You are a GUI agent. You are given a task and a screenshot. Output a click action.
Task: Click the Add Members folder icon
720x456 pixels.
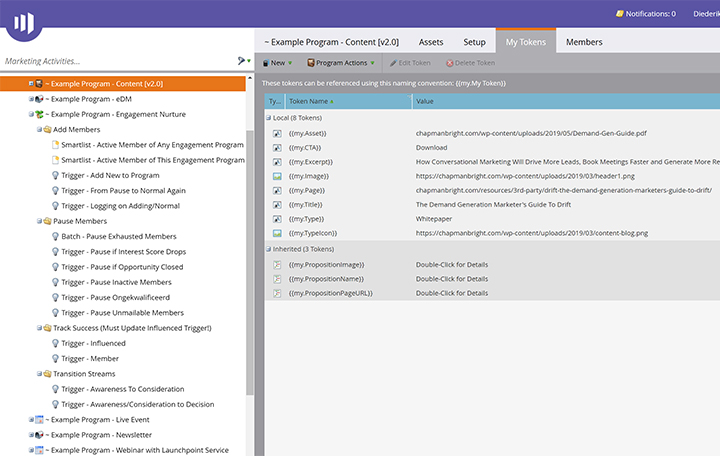click(x=47, y=129)
